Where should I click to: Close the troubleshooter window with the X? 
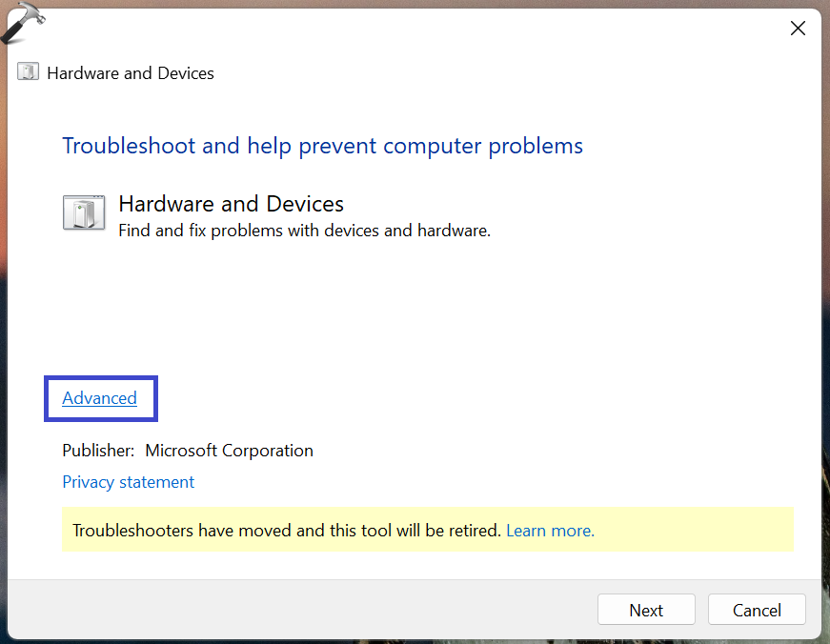click(x=798, y=29)
